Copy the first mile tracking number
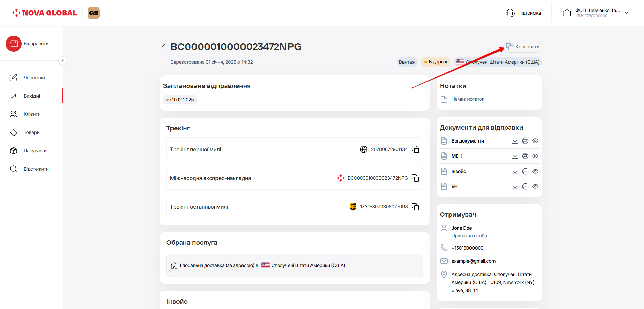Image resolution: width=644 pixels, height=309 pixels. (x=415, y=149)
